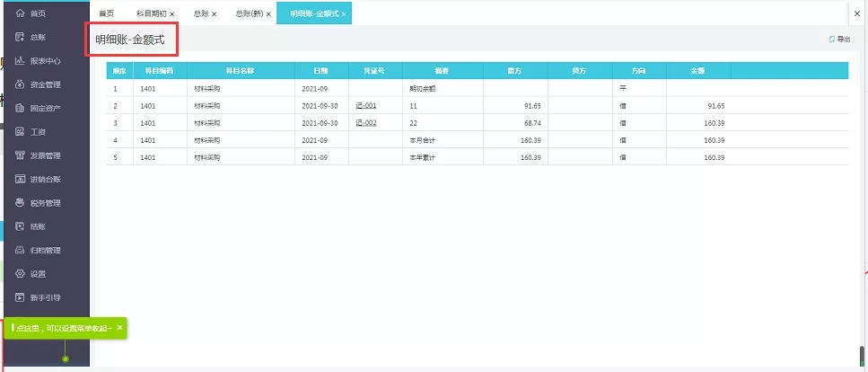Open voucher link 记-002
This screenshot has width=868, height=372.
pos(366,123)
